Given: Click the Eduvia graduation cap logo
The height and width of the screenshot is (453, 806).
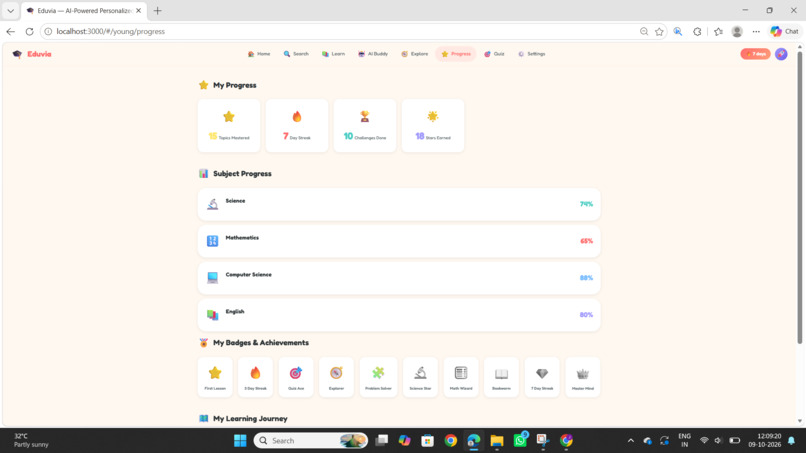Looking at the screenshot, I should coord(17,54).
